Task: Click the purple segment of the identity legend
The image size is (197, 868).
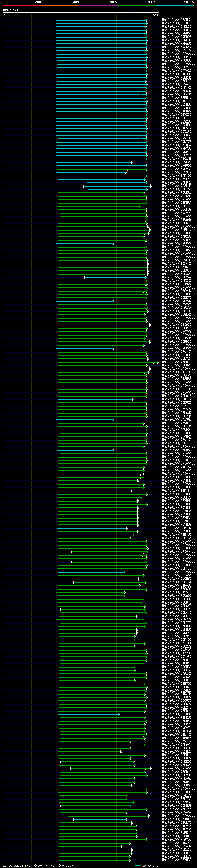Action: 98,6
